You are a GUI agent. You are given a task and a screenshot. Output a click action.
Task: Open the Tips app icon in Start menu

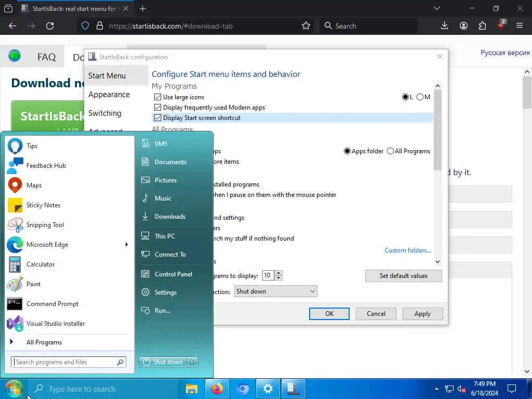(15, 146)
